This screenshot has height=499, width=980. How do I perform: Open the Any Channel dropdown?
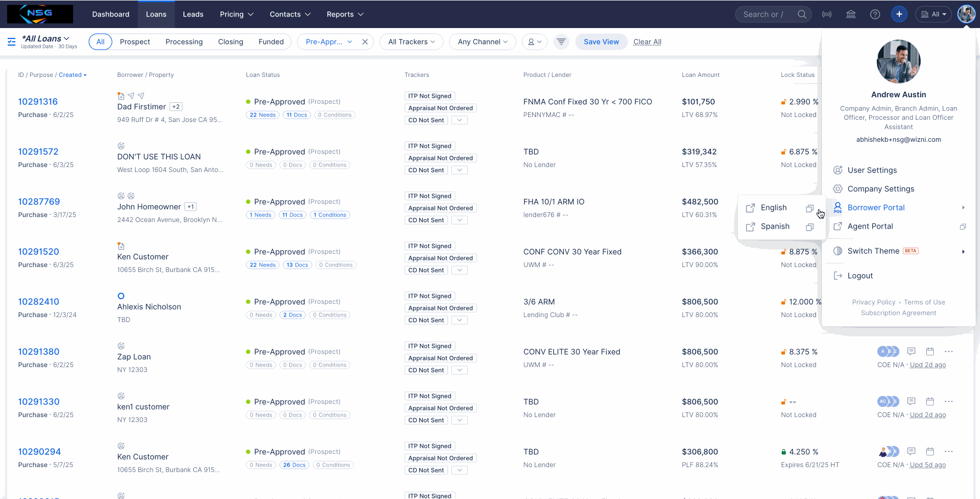click(483, 42)
